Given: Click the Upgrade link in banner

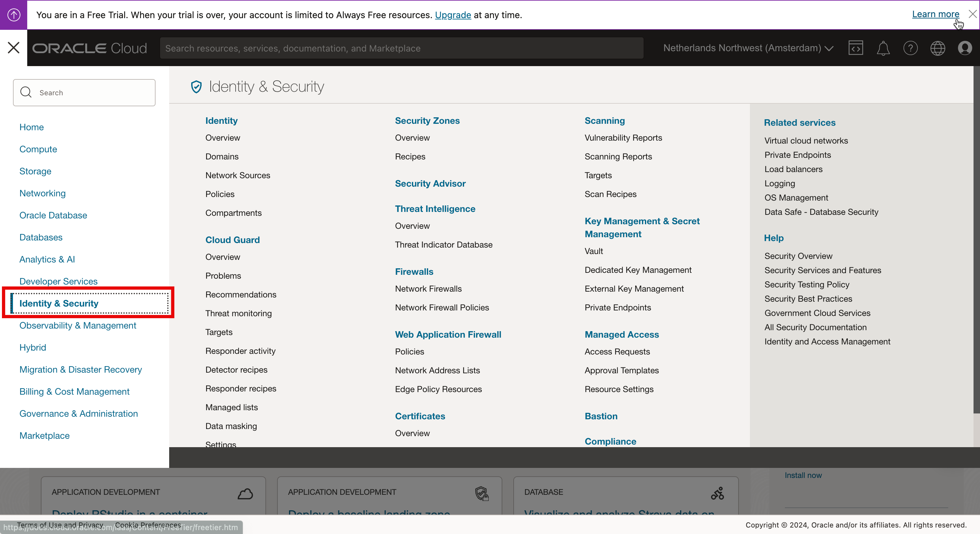Looking at the screenshot, I should 453,15.
